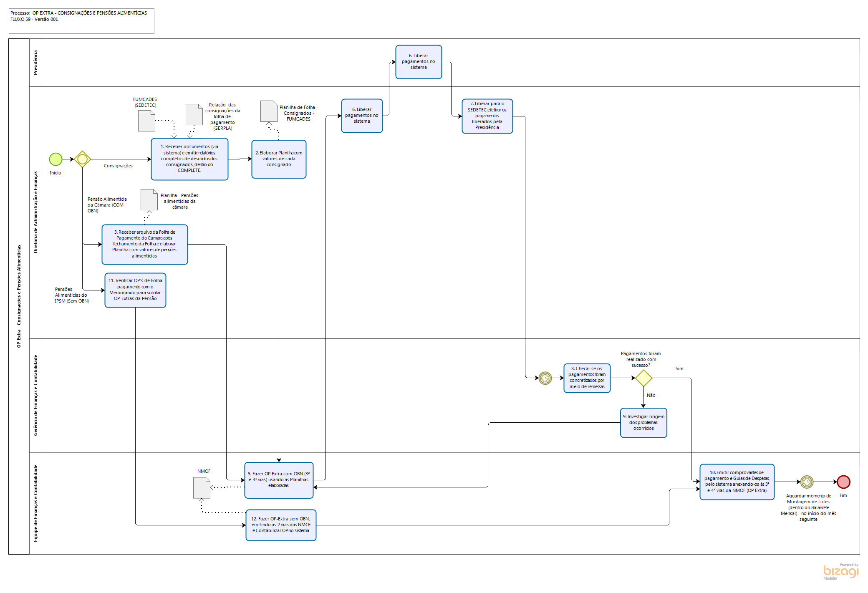This screenshot has height=593, width=868.
Task: Select the inclusive gateway after Início
Action: 82,159
